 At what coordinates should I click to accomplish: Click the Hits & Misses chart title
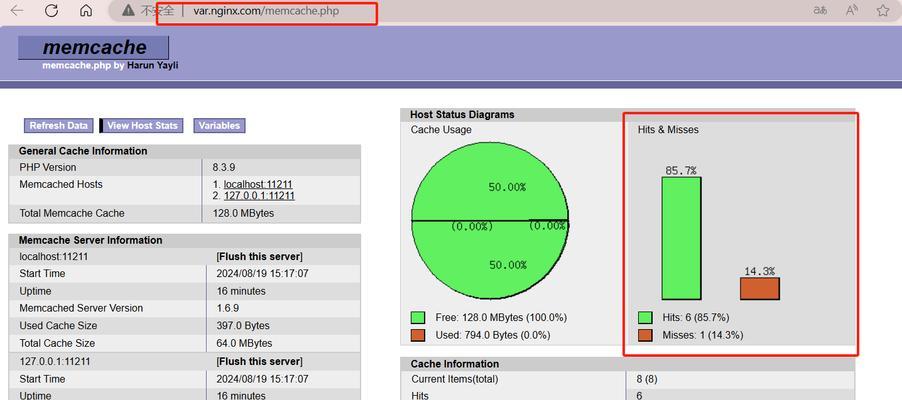coord(668,130)
